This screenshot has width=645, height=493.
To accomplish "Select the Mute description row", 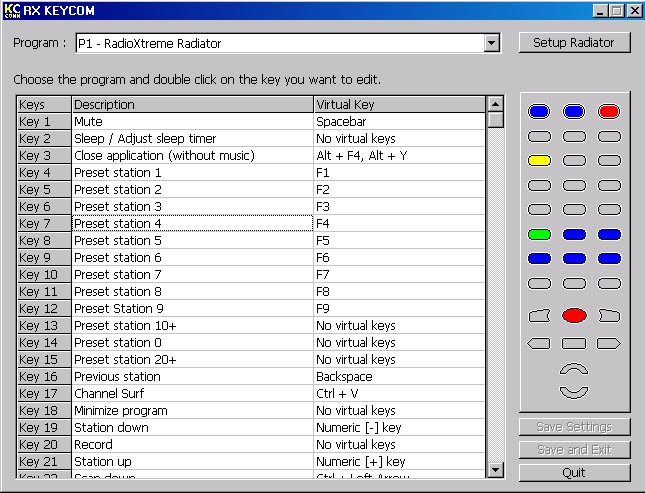I will 193,121.
